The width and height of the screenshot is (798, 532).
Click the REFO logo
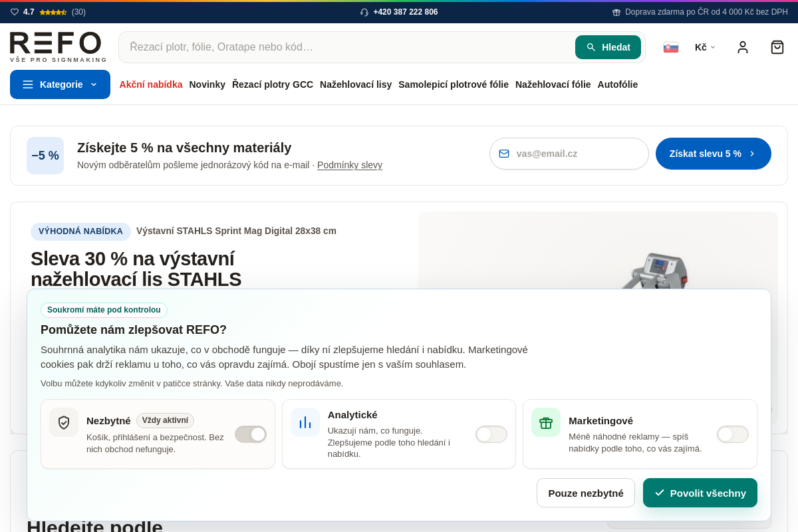coord(59,47)
